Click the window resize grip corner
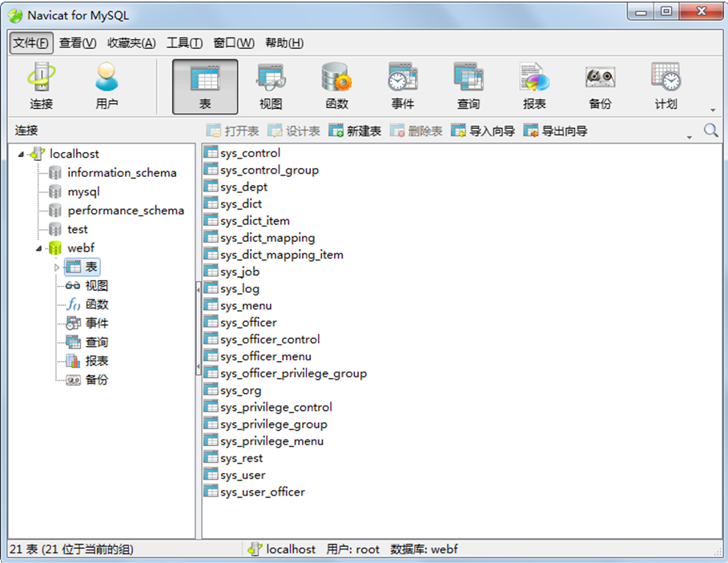728x563 pixels. (718, 551)
